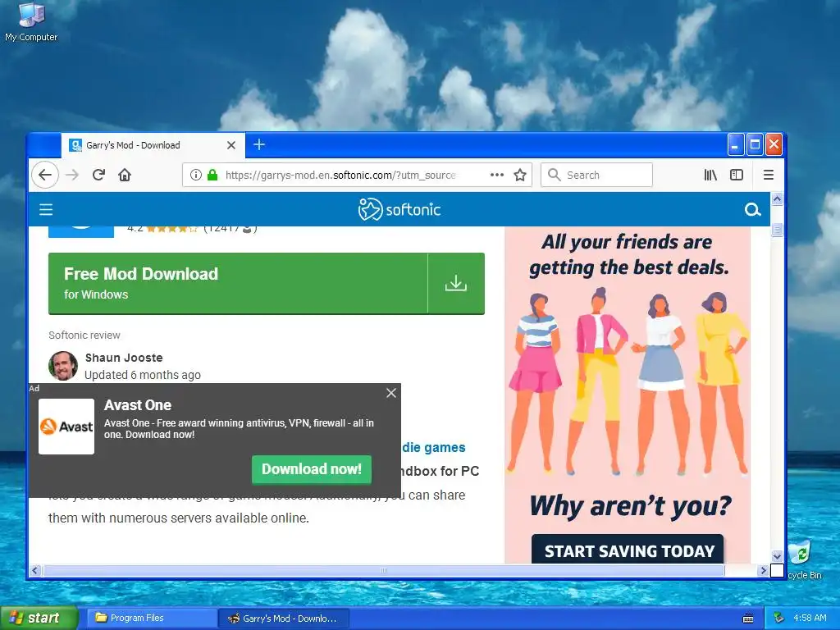The height and width of the screenshot is (630, 840).
Task: Select the Recycle Bin desktop icon
Action: tap(804, 559)
